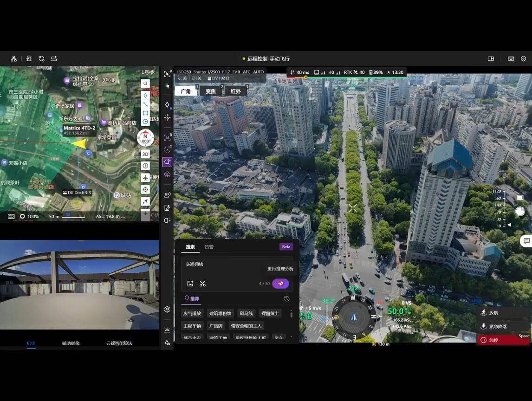
Task: Click the 返航 return-to-home button
Action: point(503,313)
